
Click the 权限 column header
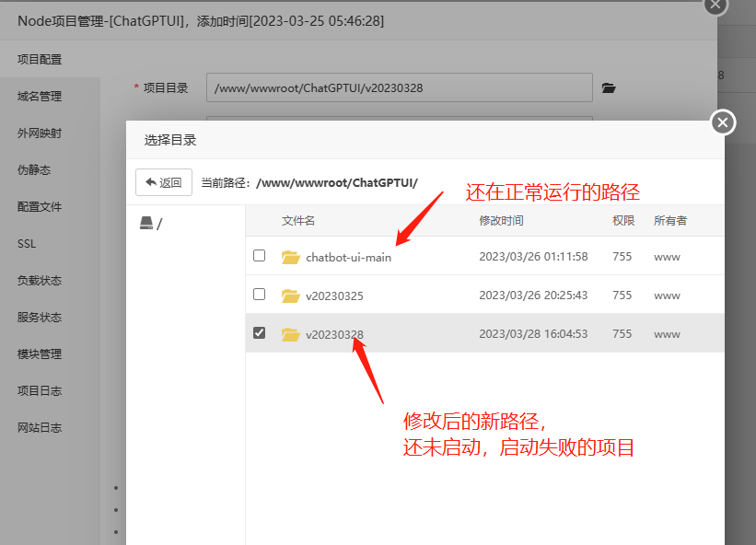click(623, 221)
